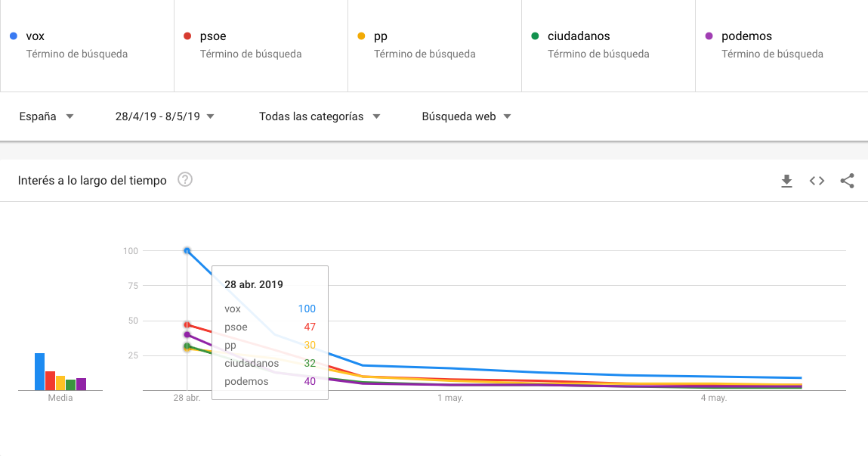Click the blue vox color dot
Screen dimensions: 868x456
14,36
